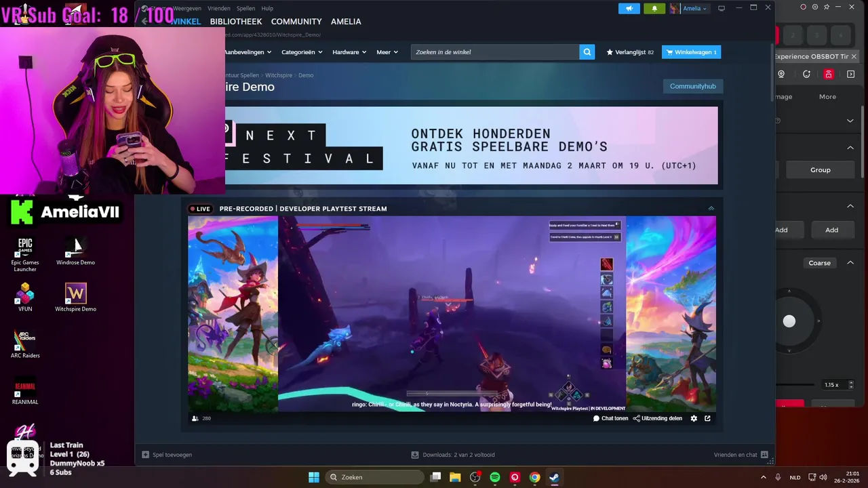The width and height of the screenshot is (868, 488).
Task: Click the developer playtest stream video
Action: pos(452,314)
